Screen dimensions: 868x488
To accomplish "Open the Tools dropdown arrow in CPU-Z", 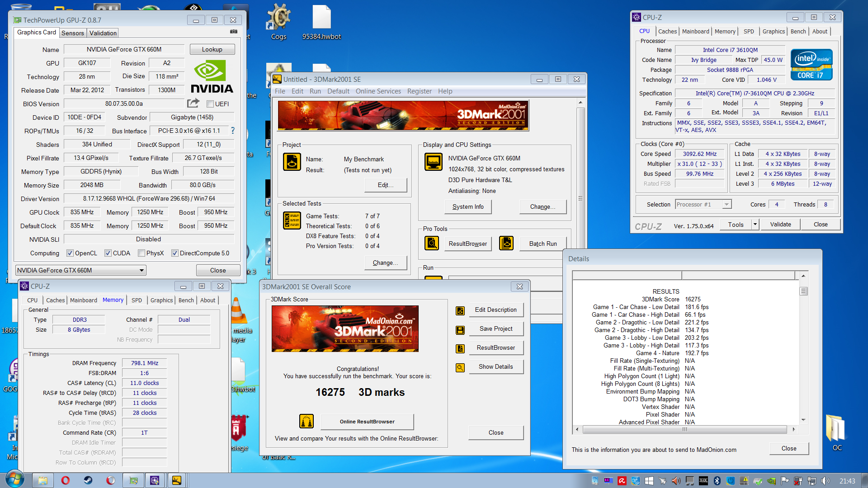I will tap(755, 224).
